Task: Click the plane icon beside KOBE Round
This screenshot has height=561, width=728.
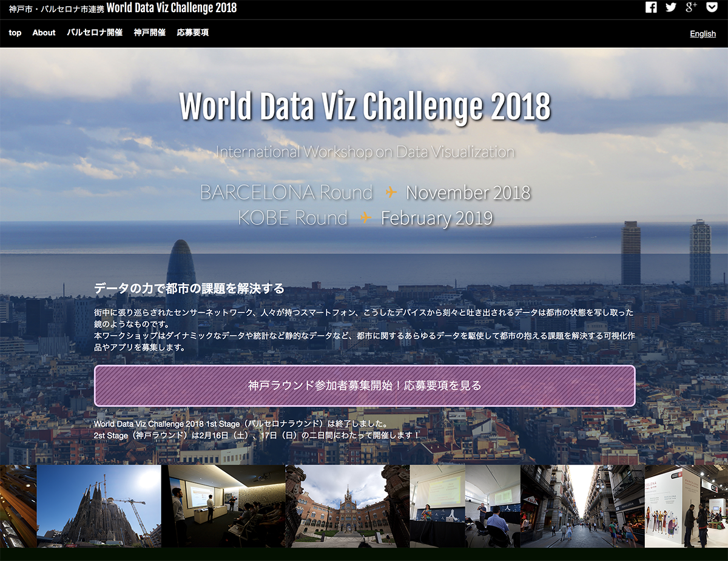Action: [x=365, y=217]
